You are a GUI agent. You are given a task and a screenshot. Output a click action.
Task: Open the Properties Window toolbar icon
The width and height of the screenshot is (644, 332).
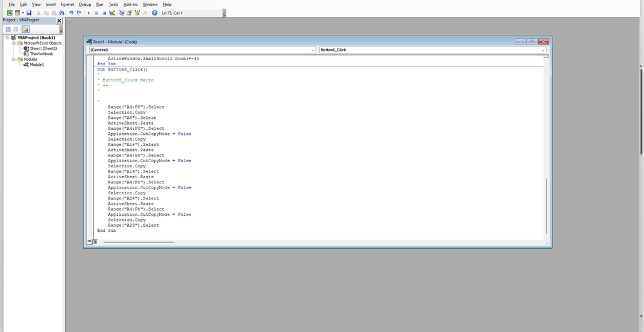129,13
